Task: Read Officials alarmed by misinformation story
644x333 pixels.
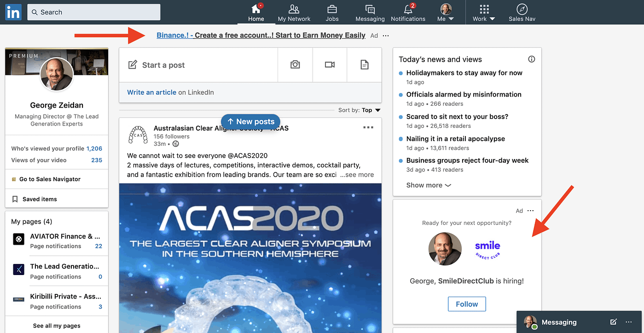Action: pos(464,94)
